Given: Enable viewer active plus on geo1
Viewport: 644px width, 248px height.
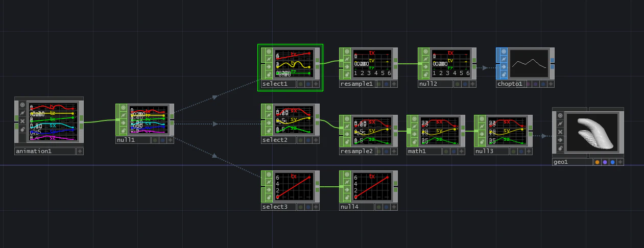Looking at the screenshot, I should tap(620, 162).
